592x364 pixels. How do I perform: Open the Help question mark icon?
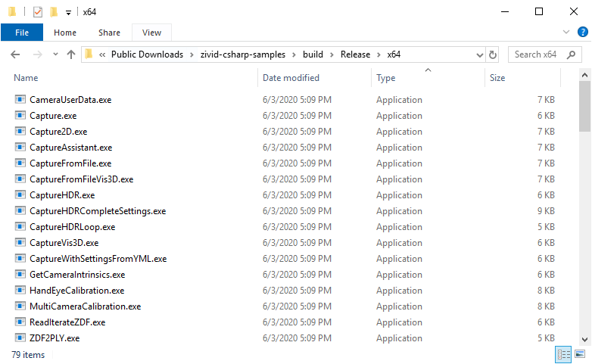pyautogui.click(x=582, y=33)
